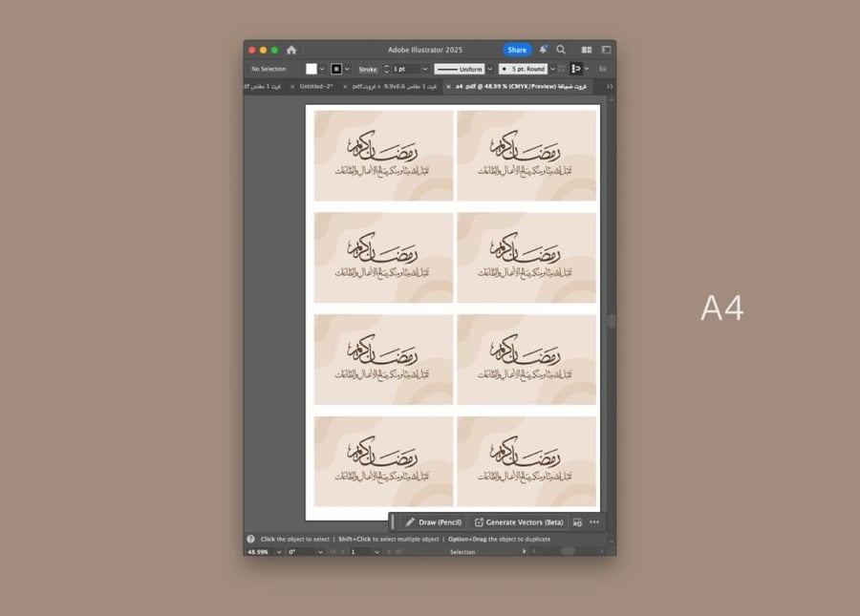Click the stroke weight stepper arrows
Image resolution: width=860 pixels, height=616 pixels.
tap(386, 69)
